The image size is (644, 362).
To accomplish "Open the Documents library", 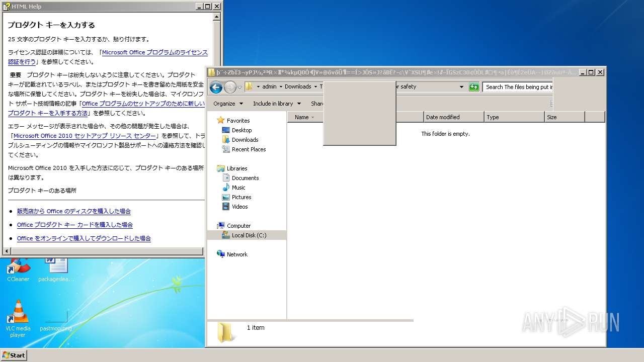I will [245, 178].
